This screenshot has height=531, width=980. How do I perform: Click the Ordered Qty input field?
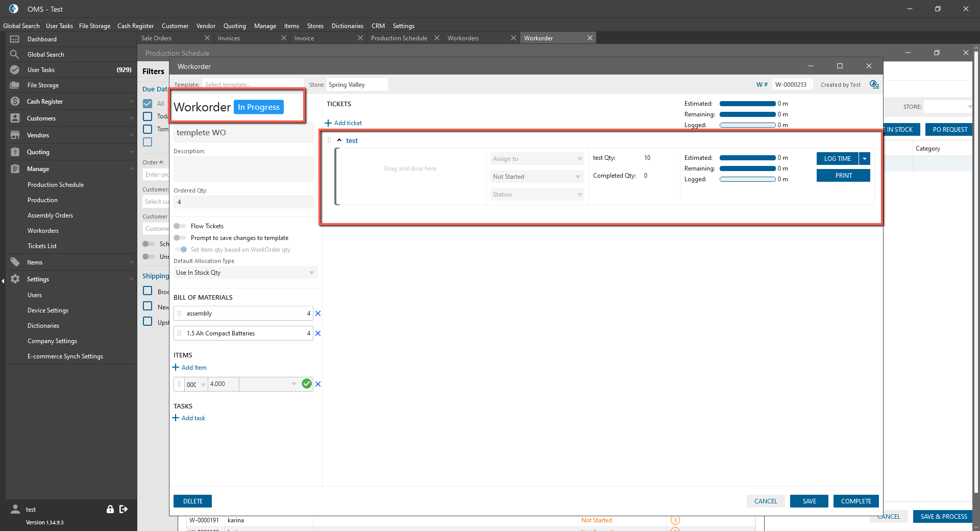(243, 202)
